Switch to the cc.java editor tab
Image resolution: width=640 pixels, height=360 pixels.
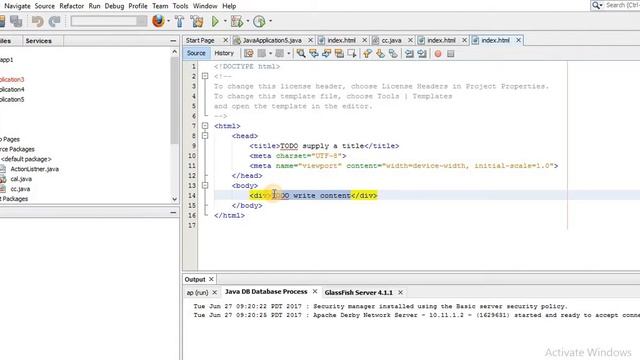tap(391, 40)
